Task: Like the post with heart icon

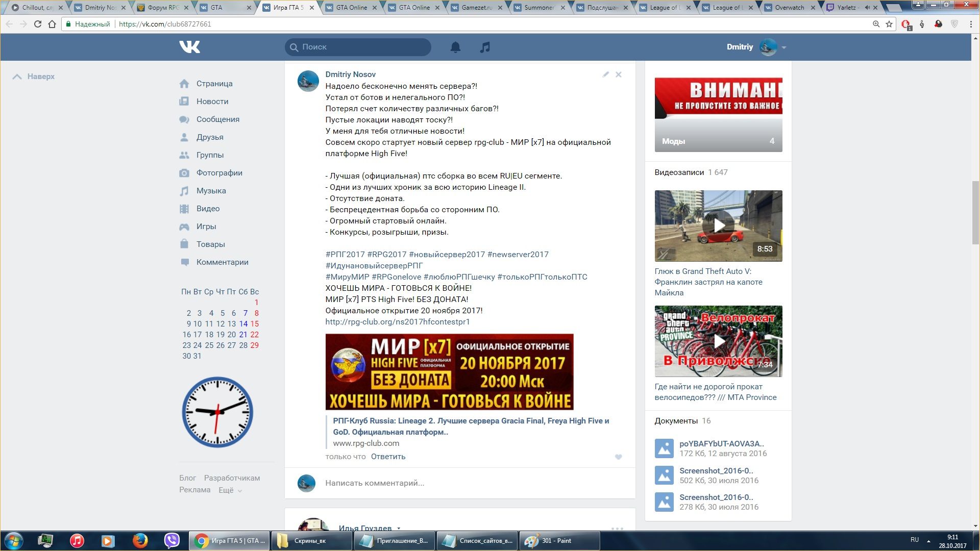Action: pyautogui.click(x=619, y=457)
